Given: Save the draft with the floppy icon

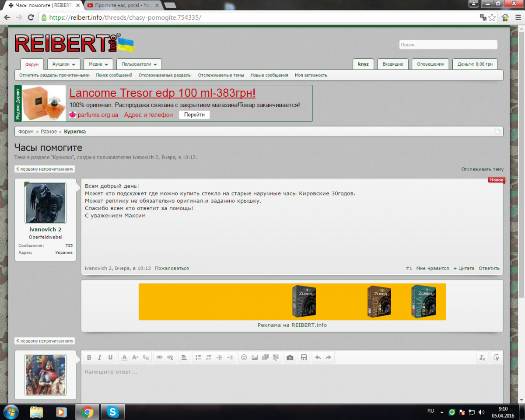Looking at the screenshot, I should (x=304, y=357).
